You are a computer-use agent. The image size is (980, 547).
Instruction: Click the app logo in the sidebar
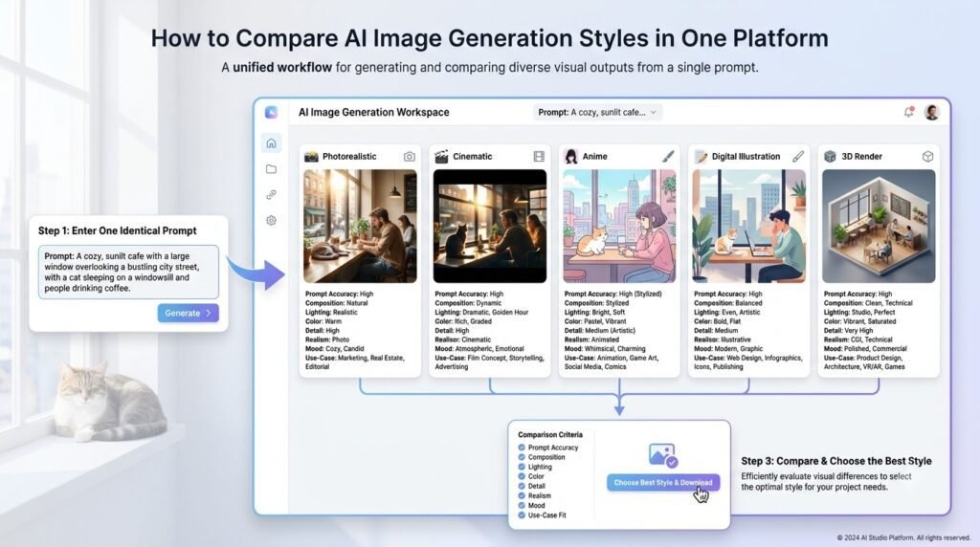click(x=271, y=112)
